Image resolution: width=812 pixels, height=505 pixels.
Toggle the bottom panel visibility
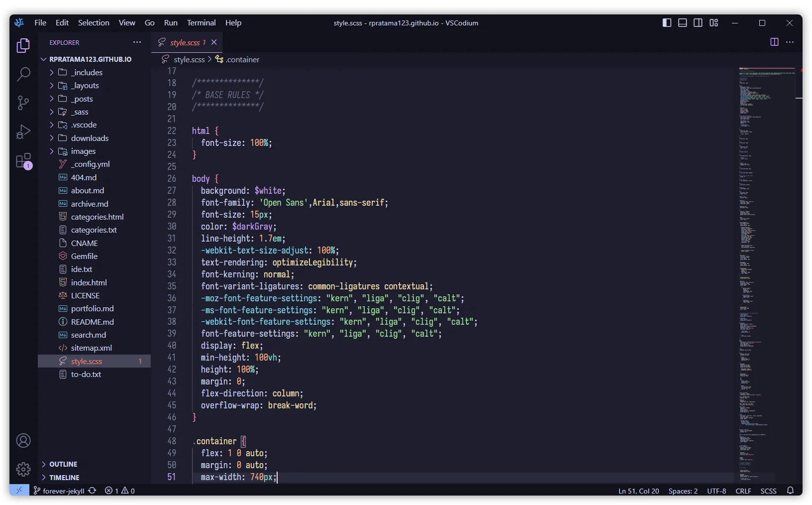tap(683, 23)
